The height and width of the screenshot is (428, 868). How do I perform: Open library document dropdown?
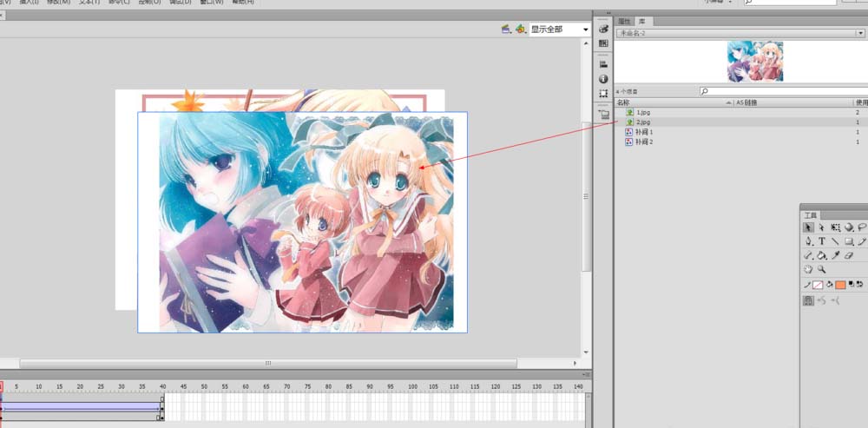pos(740,33)
